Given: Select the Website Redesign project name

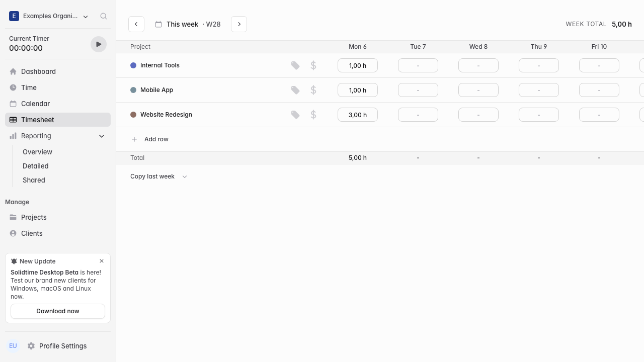Looking at the screenshot, I should click(166, 115).
